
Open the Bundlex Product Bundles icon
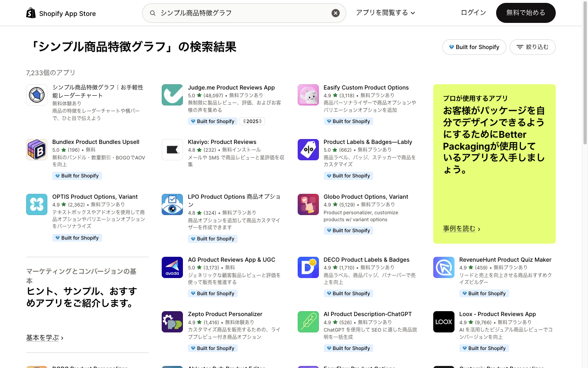tap(37, 149)
